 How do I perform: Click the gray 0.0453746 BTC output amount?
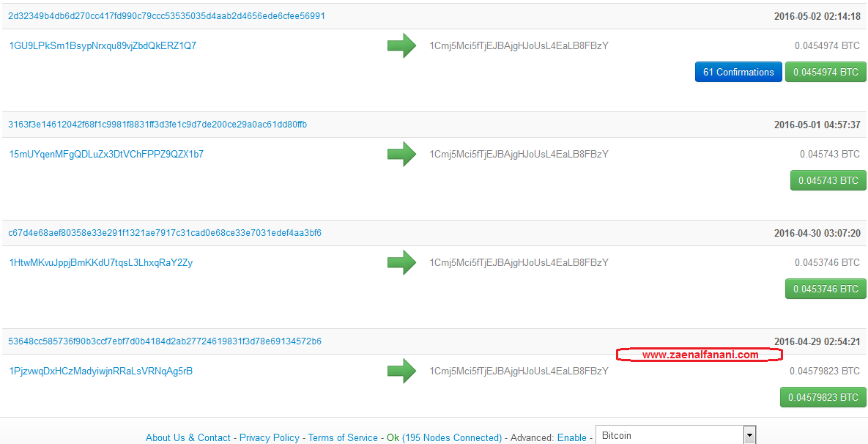coord(828,263)
